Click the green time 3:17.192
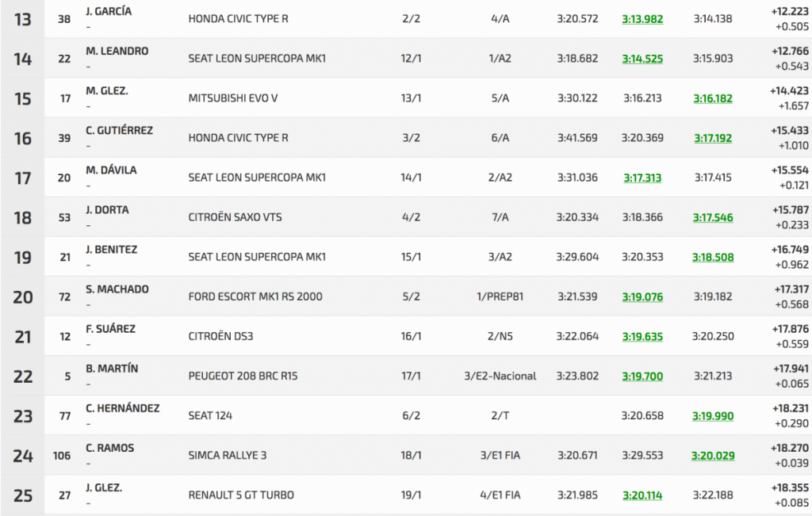812x516 pixels. [x=713, y=138]
